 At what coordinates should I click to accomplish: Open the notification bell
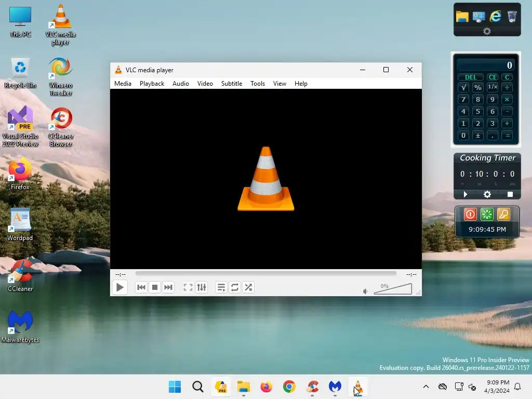pyautogui.click(x=518, y=387)
